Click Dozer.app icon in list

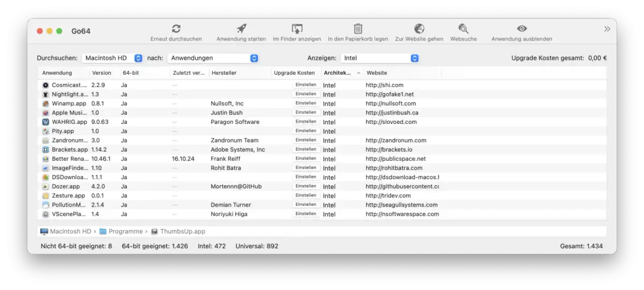coord(46,187)
